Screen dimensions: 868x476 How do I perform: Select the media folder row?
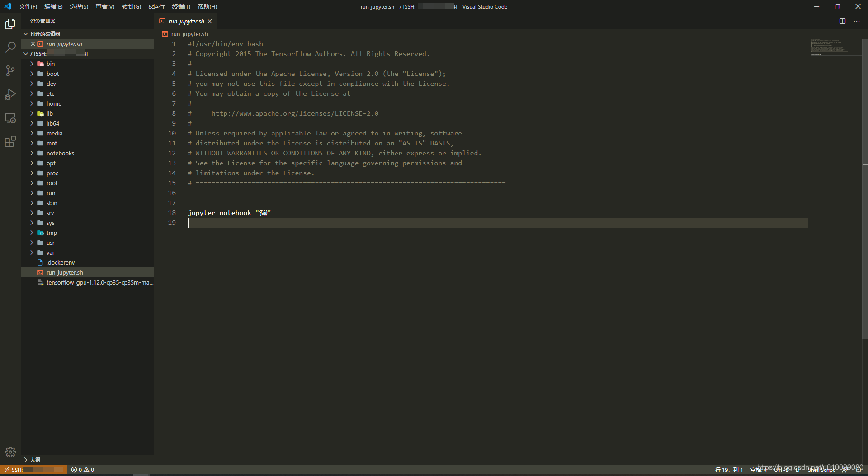coord(88,133)
